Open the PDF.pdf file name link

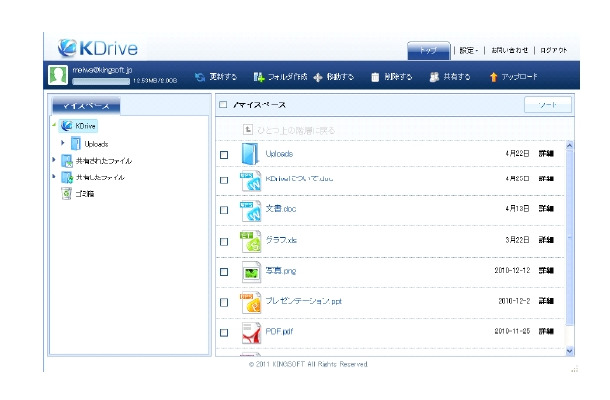pyautogui.click(x=279, y=331)
